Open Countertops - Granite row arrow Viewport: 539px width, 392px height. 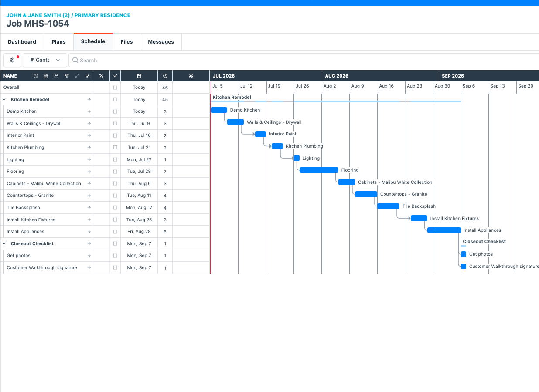click(89, 196)
